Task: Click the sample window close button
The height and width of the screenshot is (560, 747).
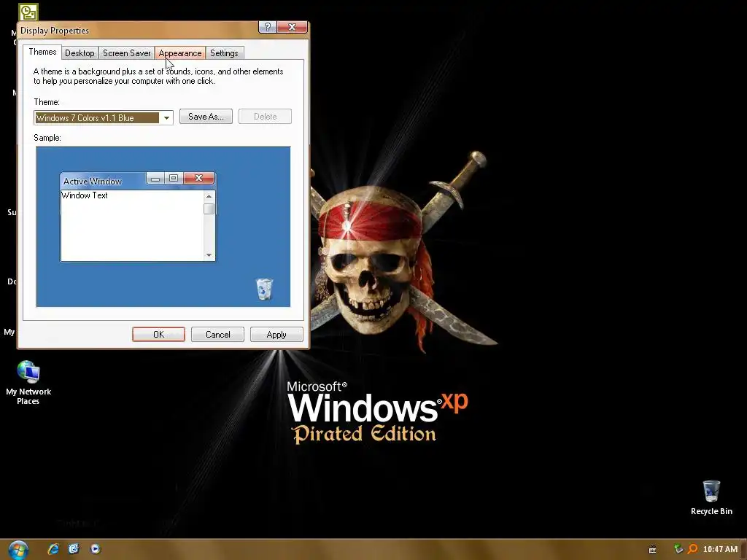Action: click(x=198, y=178)
